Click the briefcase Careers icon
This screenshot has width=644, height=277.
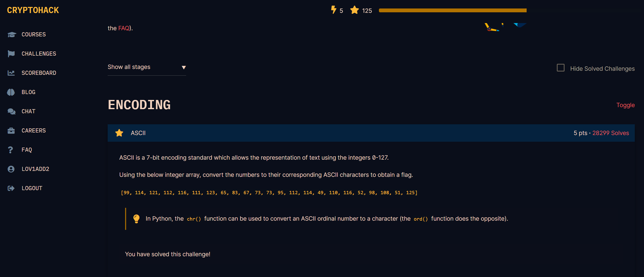pos(11,131)
